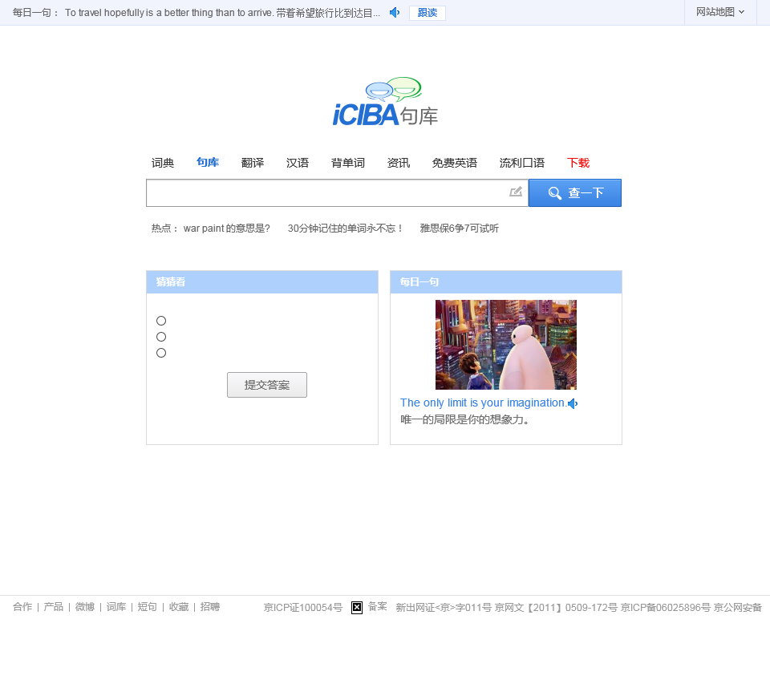Click the 备案 badge icon in footer
Image resolution: width=770 pixels, height=700 pixels.
[357, 608]
